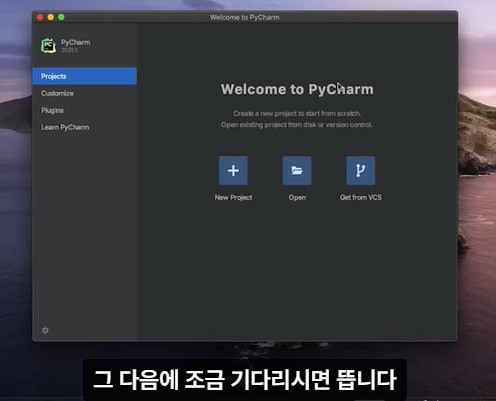Click the PyCharm logo icon
496x401 pixels.
pyautogui.click(x=48, y=46)
